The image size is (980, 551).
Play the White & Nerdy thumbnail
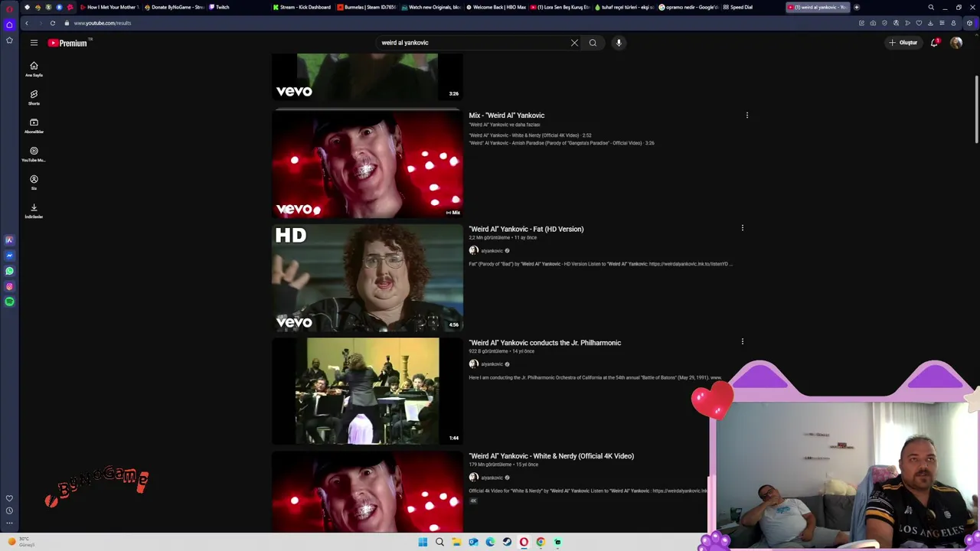point(367,491)
